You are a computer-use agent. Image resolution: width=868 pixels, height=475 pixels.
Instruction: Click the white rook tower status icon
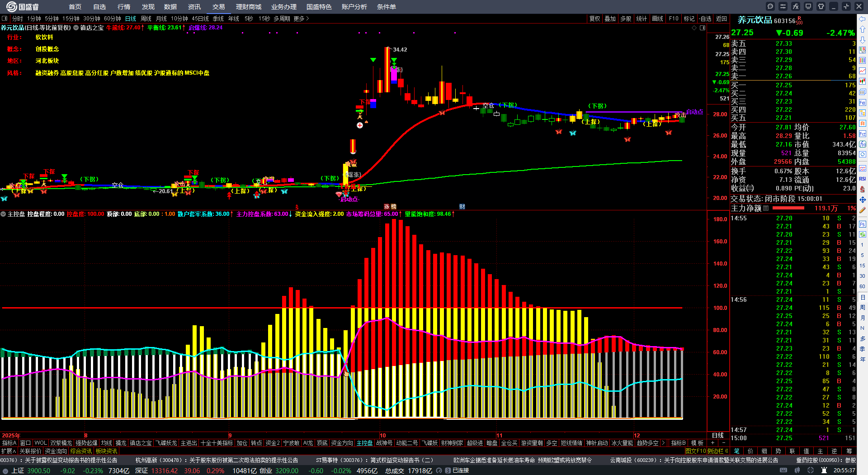pyautogui.click(x=824, y=470)
